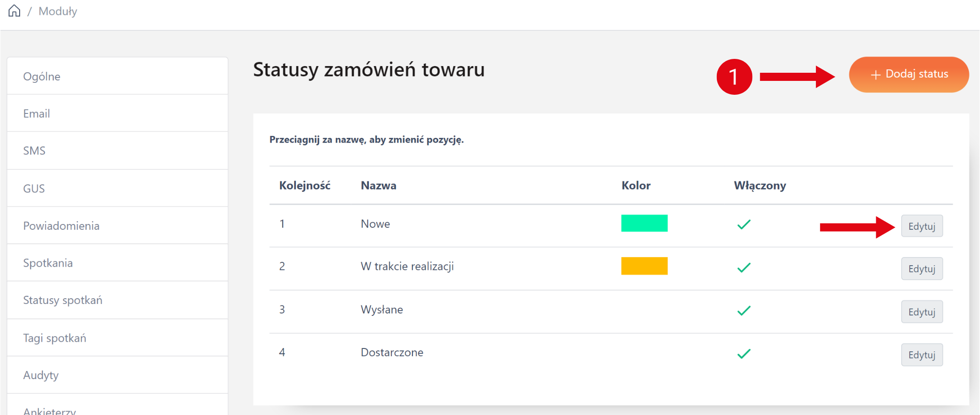Go to GUS settings
The image size is (980, 415).
(x=33, y=189)
